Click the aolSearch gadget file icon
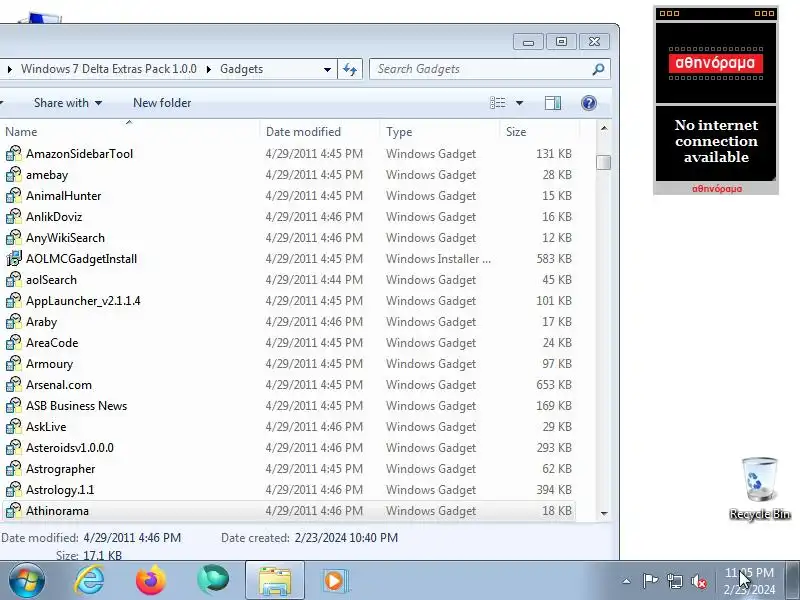Viewport: 800px width, 600px height. pos(14,280)
